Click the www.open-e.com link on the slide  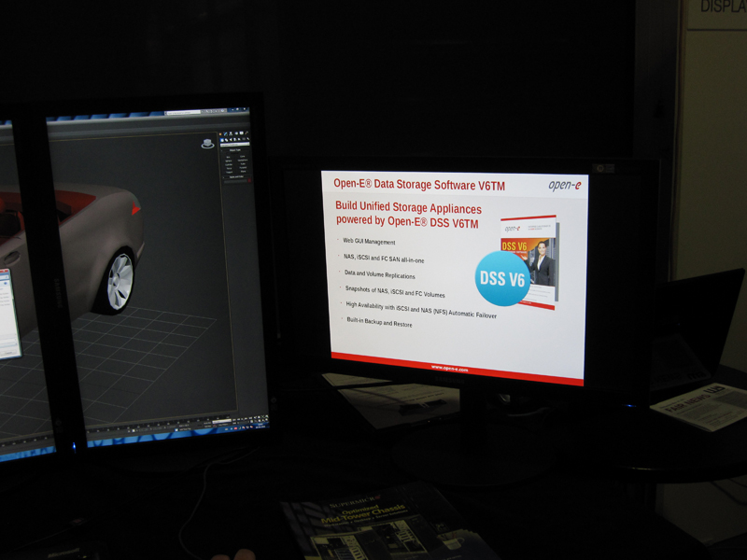point(450,368)
